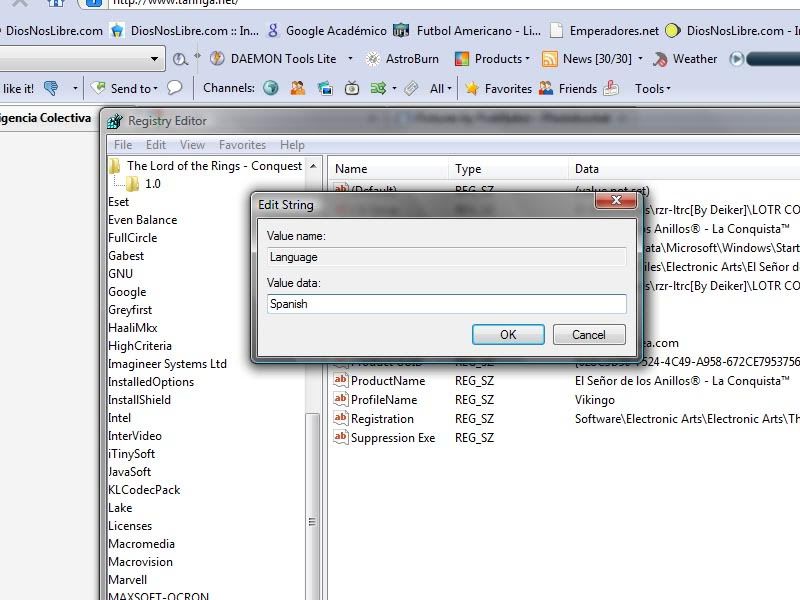800x600 pixels.
Task: Open the Registry Editor Edit menu
Action: [x=156, y=145]
